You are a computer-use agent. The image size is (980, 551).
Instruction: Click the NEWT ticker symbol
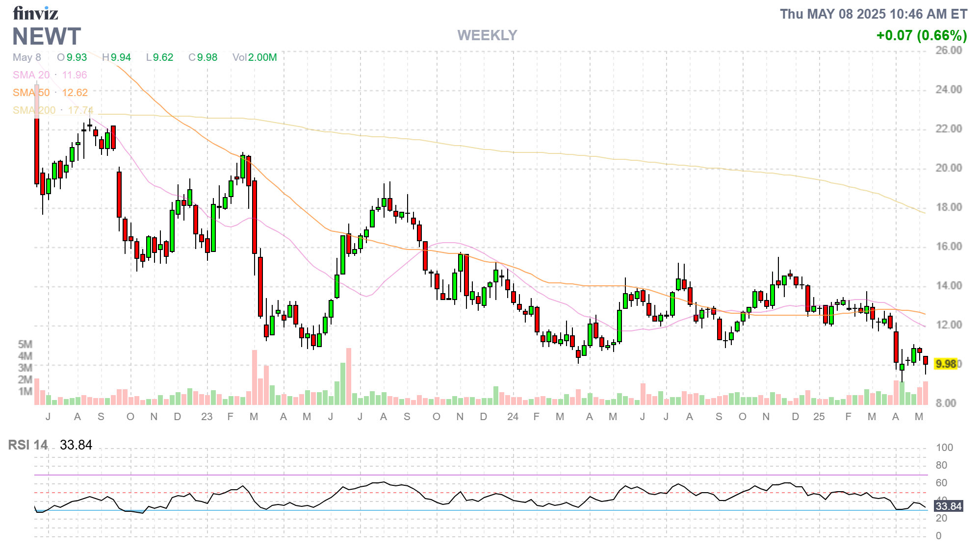click(x=47, y=37)
